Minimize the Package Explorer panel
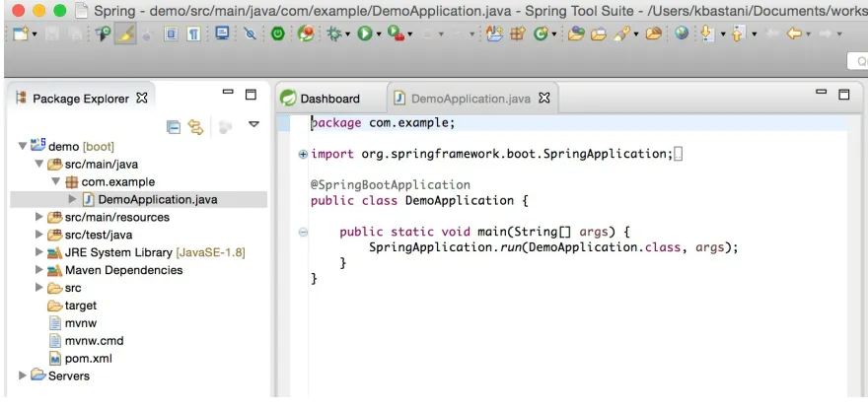The image size is (868, 410). click(x=228, y=92)
